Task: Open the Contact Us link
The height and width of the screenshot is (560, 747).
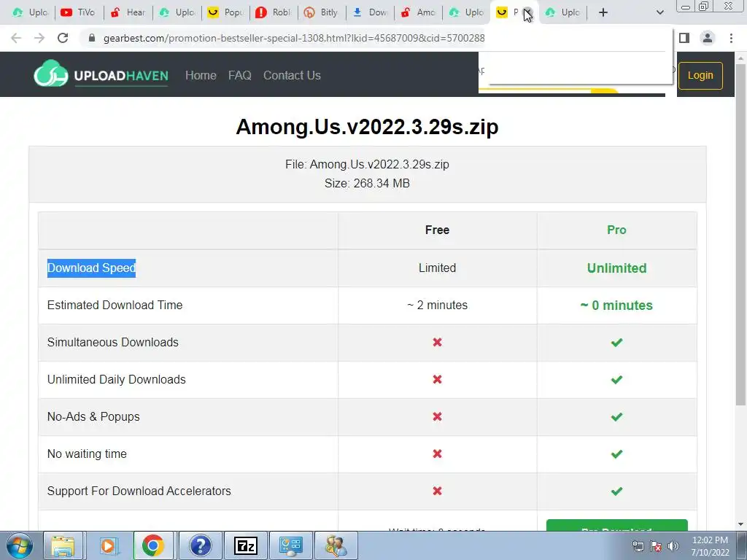Action: [292, 75]
